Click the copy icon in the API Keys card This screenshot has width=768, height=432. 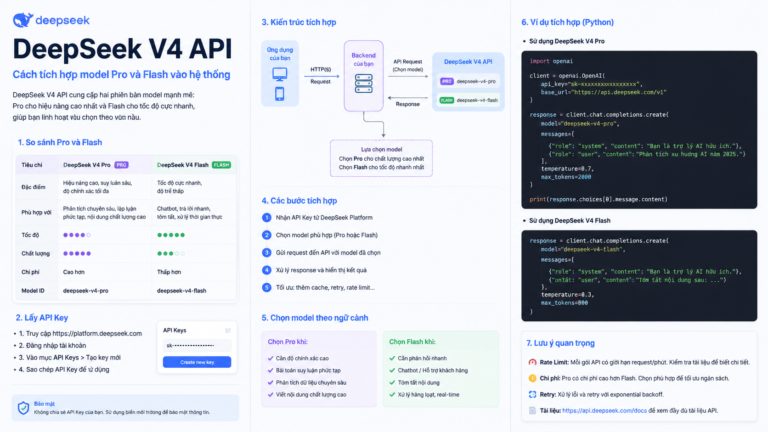click(228, 331)
